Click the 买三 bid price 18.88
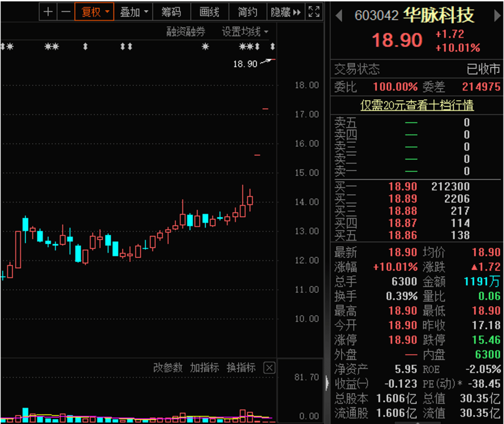 tap(403, 211)
